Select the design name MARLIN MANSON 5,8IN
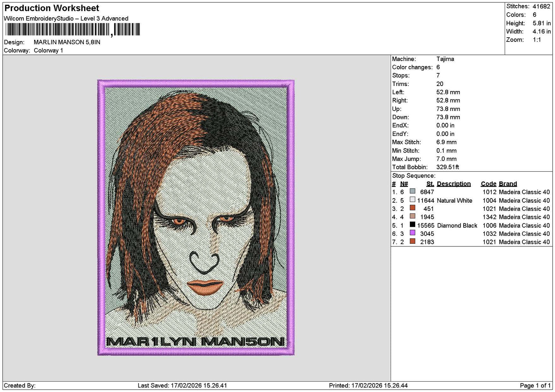The image size is (555, 392). pyautogui.click(x=67, y=42)
